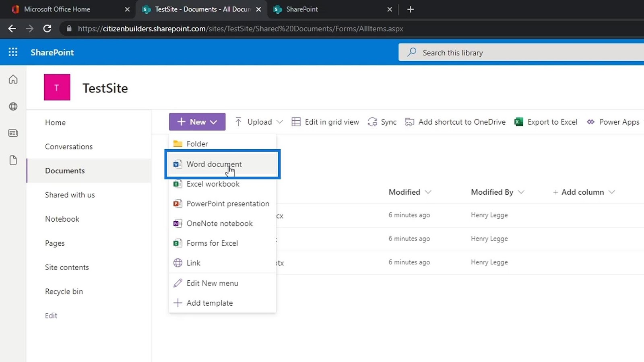Screen dimensions: 644x362
Task: Open Shared with us in navigation
Action: 70,195
